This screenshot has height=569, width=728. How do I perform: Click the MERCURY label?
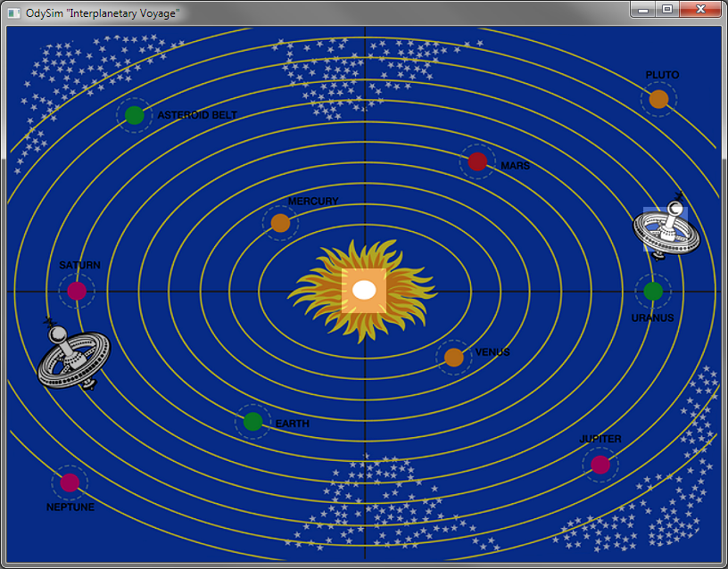313,201
